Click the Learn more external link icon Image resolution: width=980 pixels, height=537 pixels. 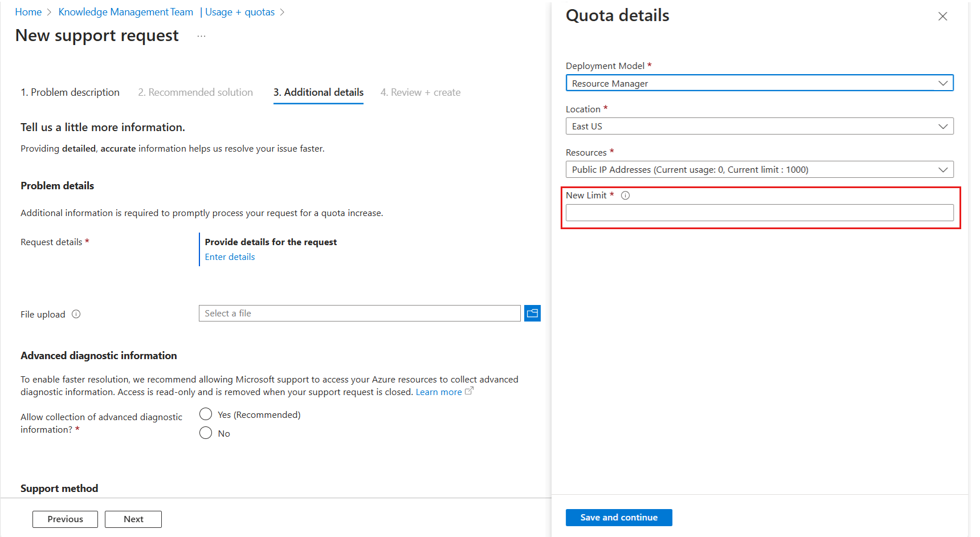point(469,391)
